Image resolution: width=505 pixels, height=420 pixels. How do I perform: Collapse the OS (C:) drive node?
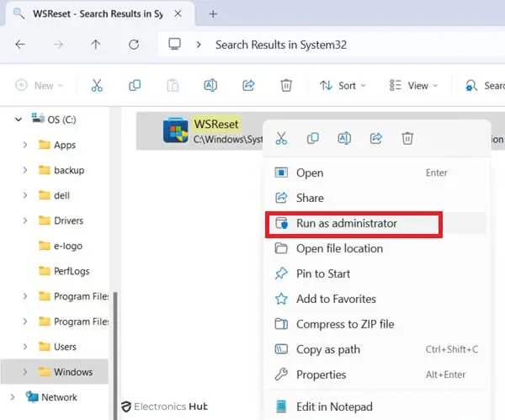tap(19, 120)
